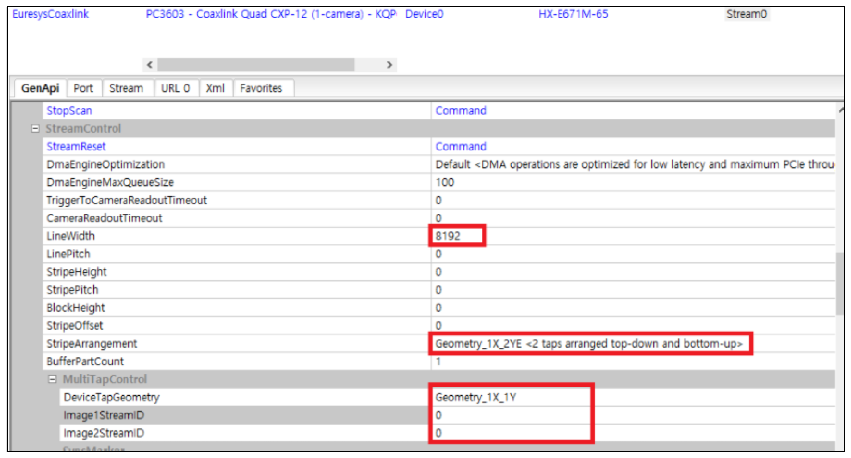Edit the LinePitch value

click(x=633, y=254)
